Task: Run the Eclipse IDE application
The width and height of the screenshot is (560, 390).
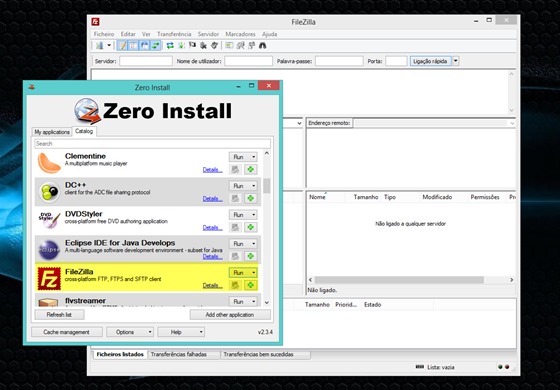Action: 239,244
